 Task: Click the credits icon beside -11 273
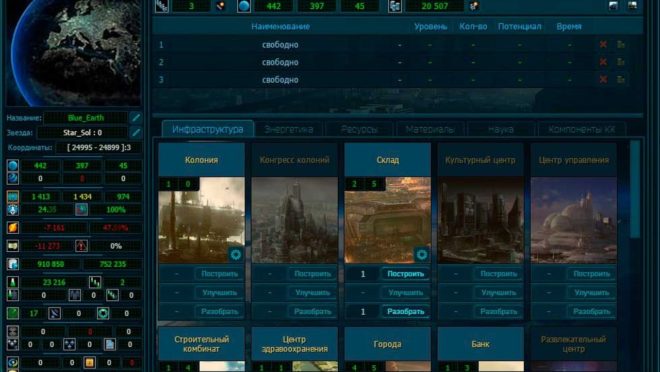coord(13,246)
